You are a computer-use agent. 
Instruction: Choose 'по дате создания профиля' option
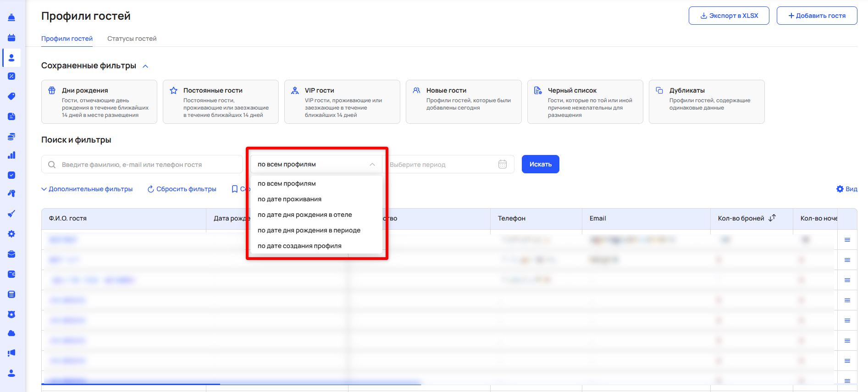click(299, 246)
